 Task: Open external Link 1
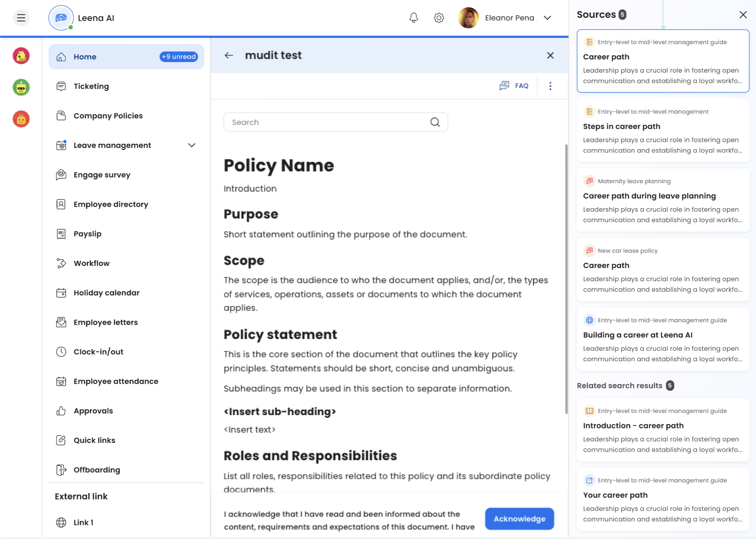coord(83,522)
